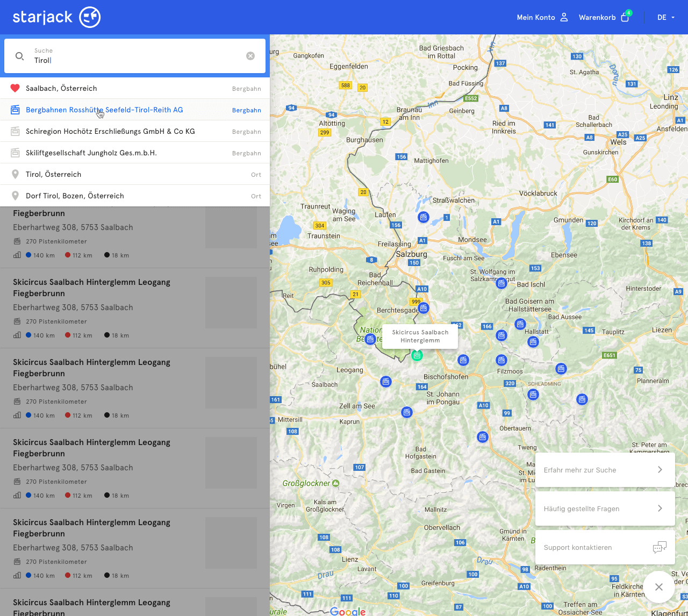Click Support kontaktieren card
688x616 pixels.
[605, 547]
